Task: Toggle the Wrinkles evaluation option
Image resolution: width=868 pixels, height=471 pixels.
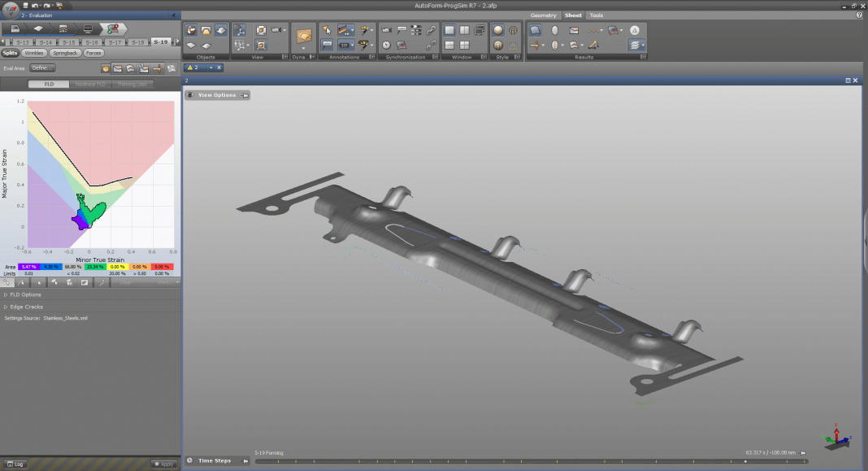Action: (34, 53)
